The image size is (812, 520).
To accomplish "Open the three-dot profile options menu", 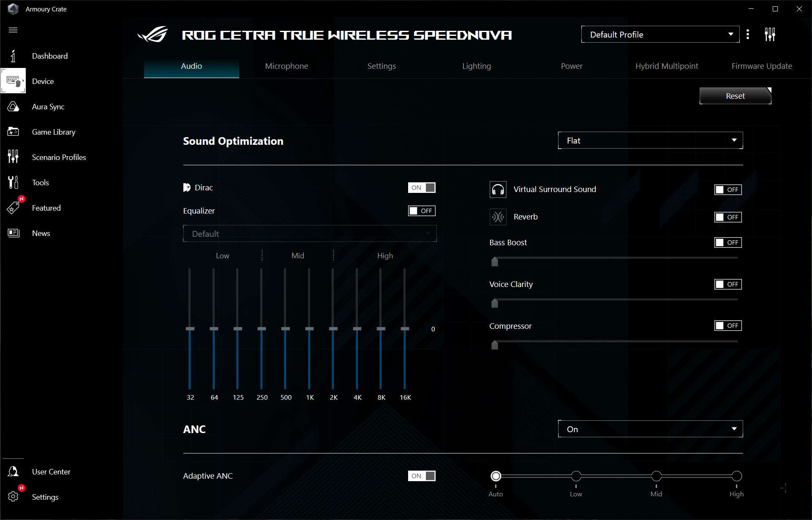I will (748, 34).
